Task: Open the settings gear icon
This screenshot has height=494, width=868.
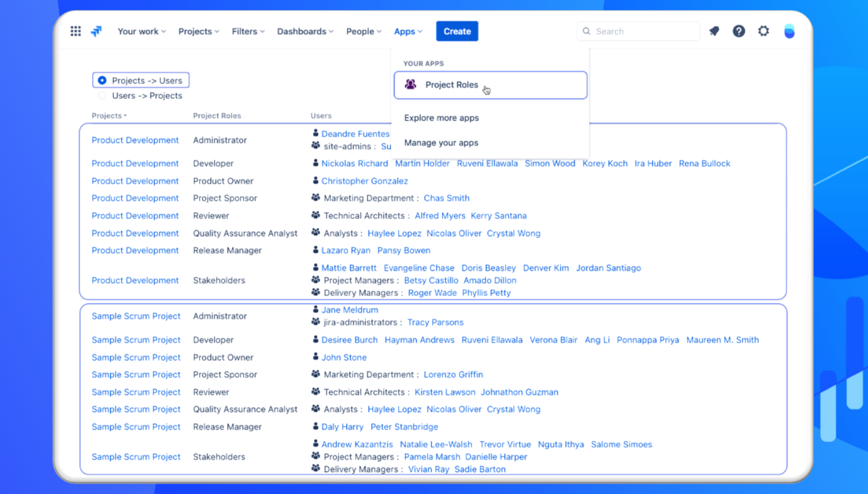Action: click(x=764, y=32)
